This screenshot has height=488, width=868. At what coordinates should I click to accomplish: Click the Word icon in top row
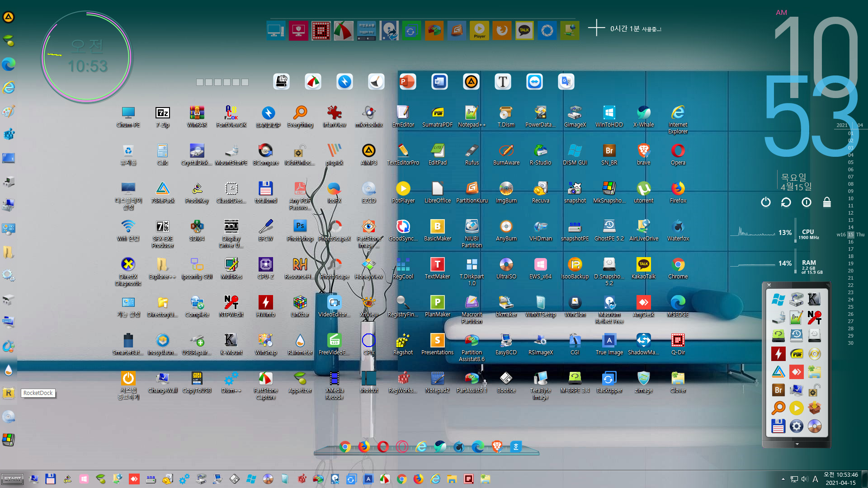(439, 82)
